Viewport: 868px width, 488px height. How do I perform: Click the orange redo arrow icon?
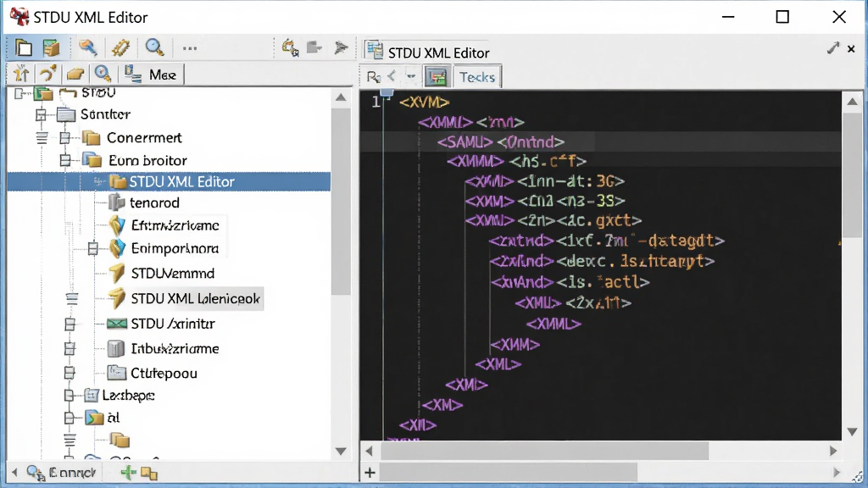(48, 74)
